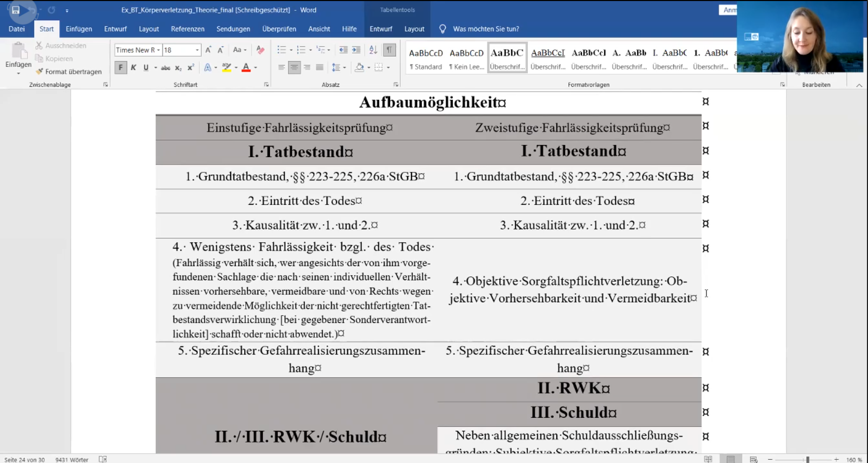868x463 pixels.
Task: Open the Datei menu
Action: (x=17, y=29)
